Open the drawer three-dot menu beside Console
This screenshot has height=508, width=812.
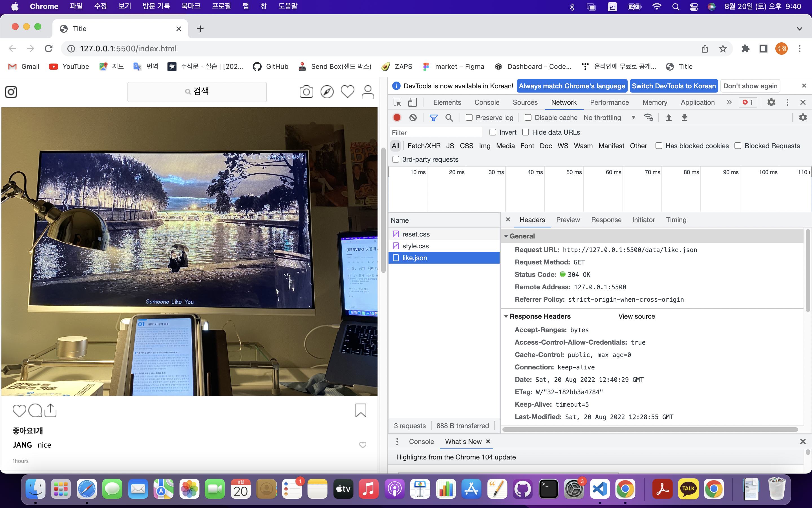tap(397, 441)
